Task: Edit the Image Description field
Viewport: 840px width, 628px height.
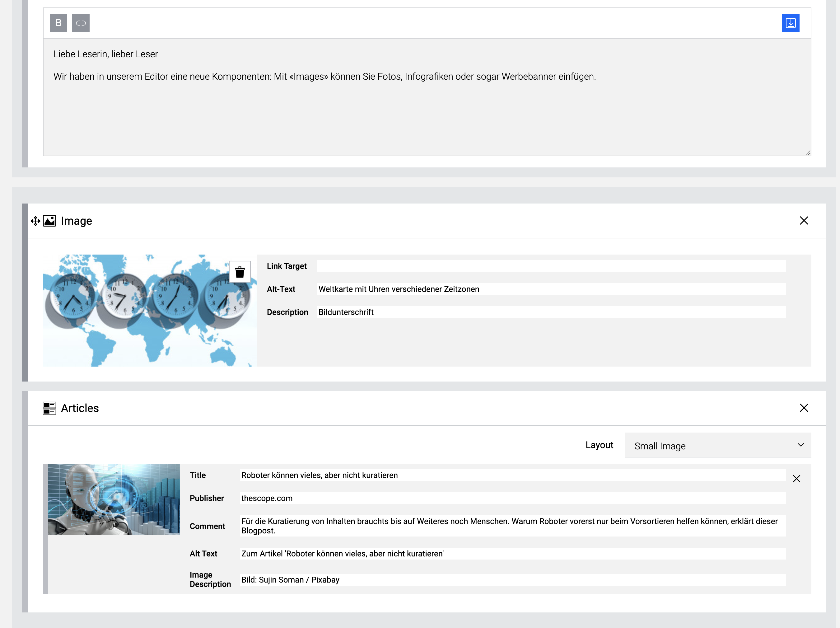Action: point(513,580)
